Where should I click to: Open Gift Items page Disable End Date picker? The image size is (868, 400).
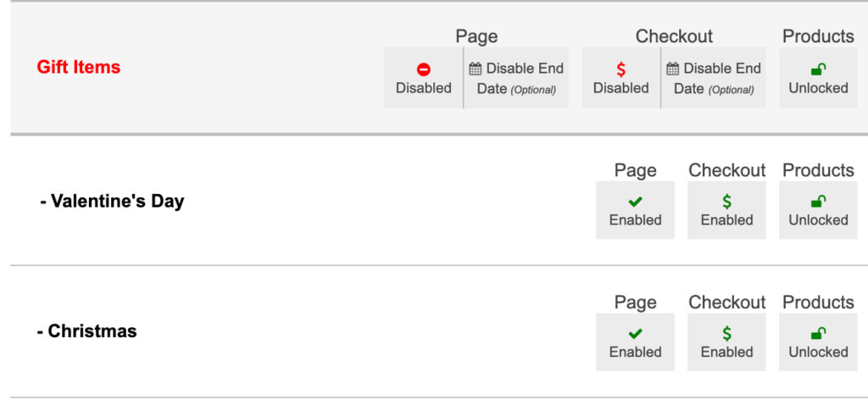tap(516, 78)
